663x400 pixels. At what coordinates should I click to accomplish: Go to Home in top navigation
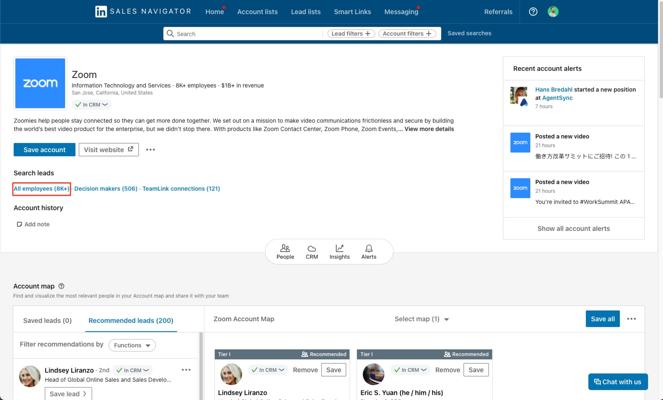pyautogui.click(x=214, y=12)
